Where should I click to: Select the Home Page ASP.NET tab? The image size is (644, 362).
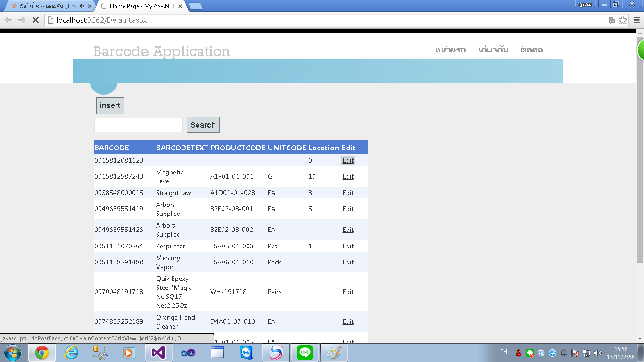click(141, 6)
